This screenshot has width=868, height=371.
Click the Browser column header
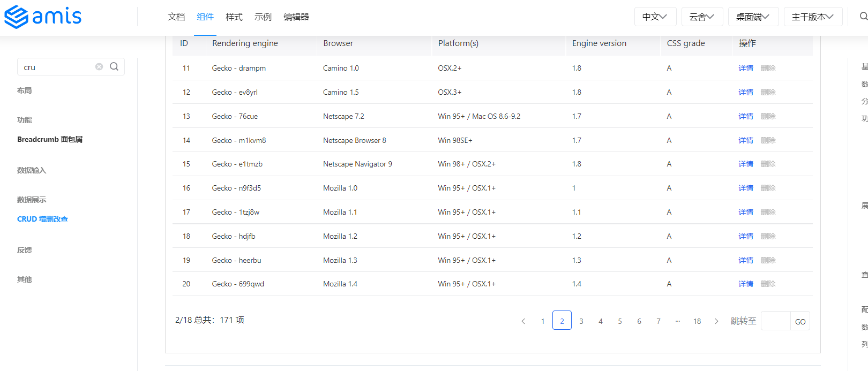tap(338, 43)
